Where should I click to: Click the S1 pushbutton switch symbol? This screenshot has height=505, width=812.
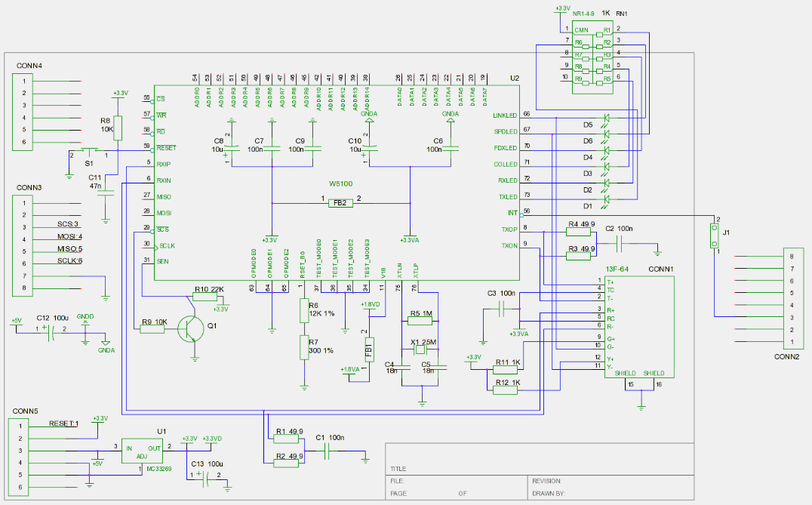point(91,151)
